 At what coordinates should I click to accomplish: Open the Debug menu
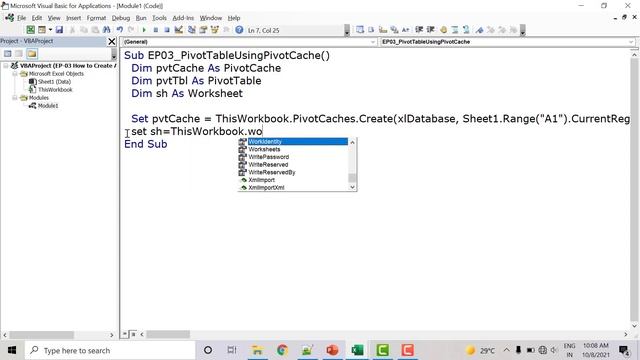[x=120, y=18]
